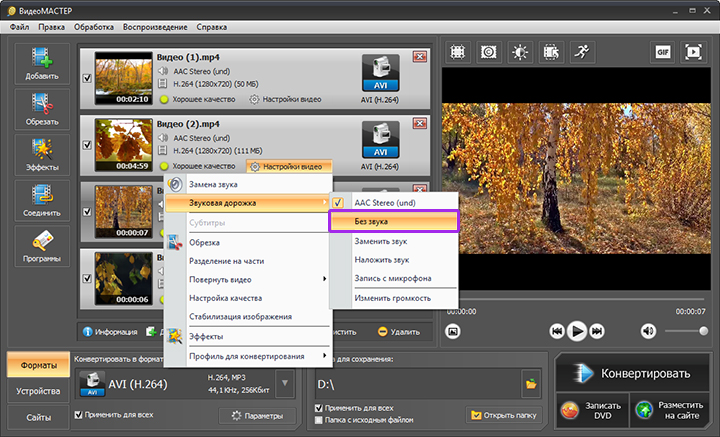
Task: Click the Параметры button
Action: (x=257, y=415)
